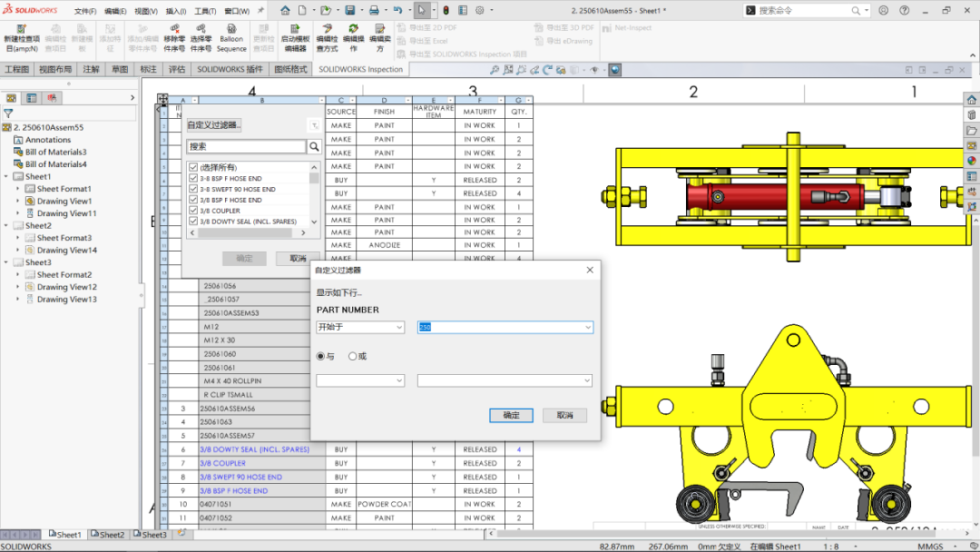The height and width of the screenshot is (552, 980).
Task: Toggle the 选择所有 checkbox
Action: [193, 166]
